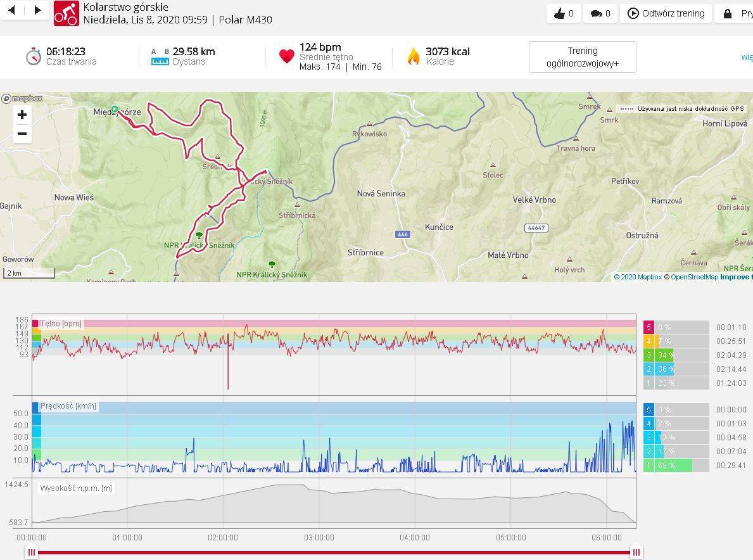Zoom in on the map with plus
753x560 pixels.
pyautogui.click(x=22, y=115)
